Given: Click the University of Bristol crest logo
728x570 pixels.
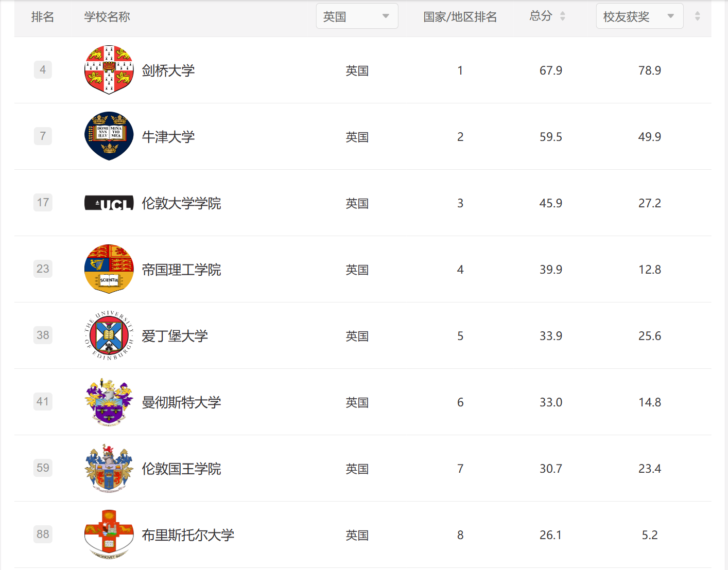Looking at the screenshot, I should [109, 535].
